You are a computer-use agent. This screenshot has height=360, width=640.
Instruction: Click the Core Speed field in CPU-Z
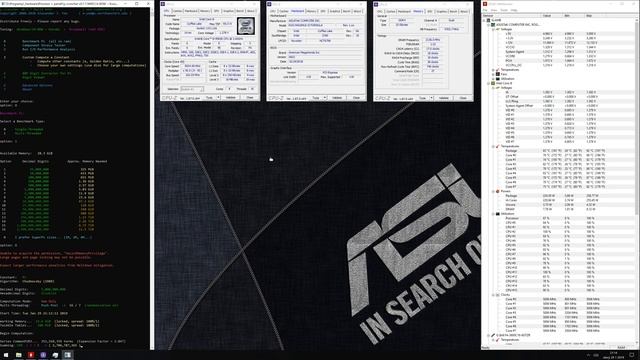(x=192, y=66)
